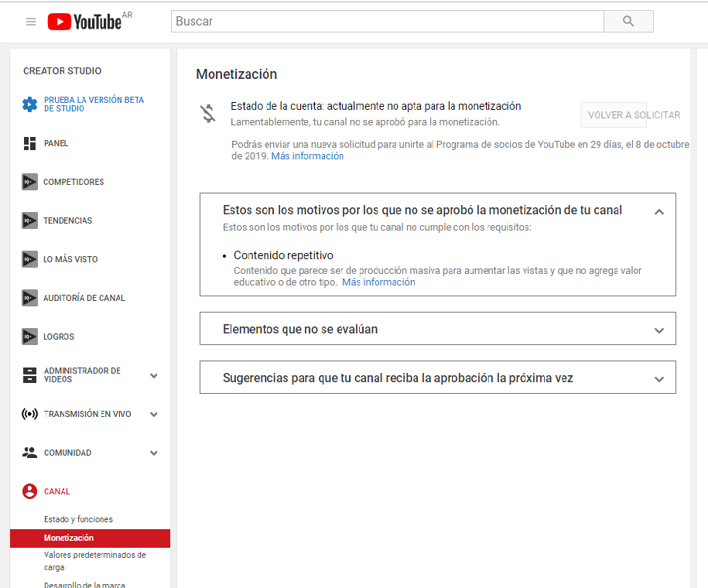Click the red Canal account icon
The height and width of the screenshot is (588, 708).
coord(30,491)
